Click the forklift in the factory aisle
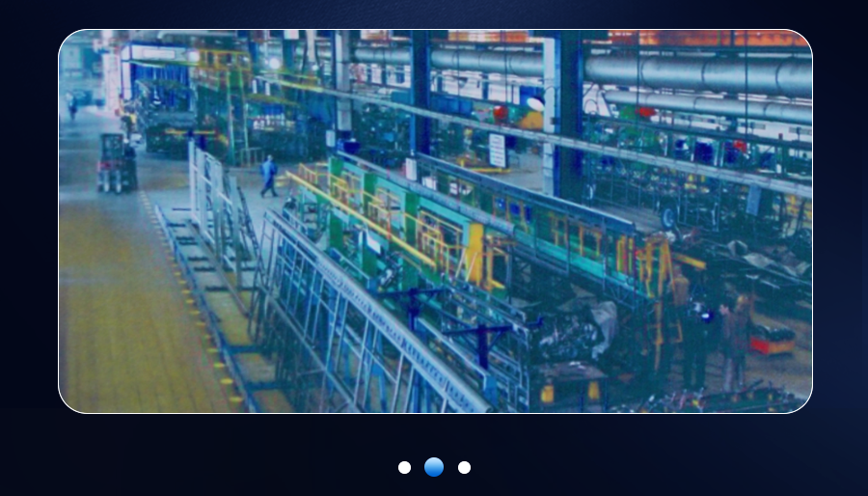The height and width of the screenshot is (496, 868). click(x=116, y=162)
